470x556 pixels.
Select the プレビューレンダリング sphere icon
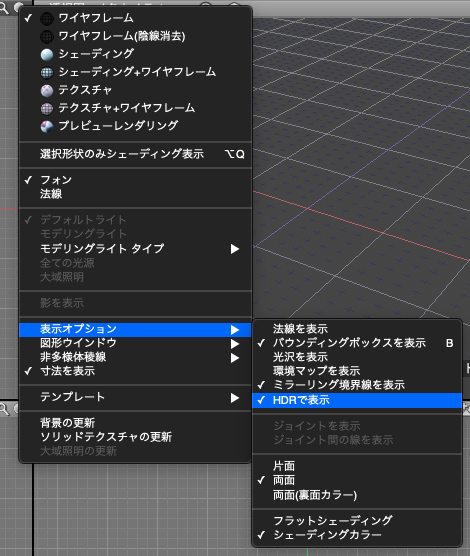coord(47,126)
